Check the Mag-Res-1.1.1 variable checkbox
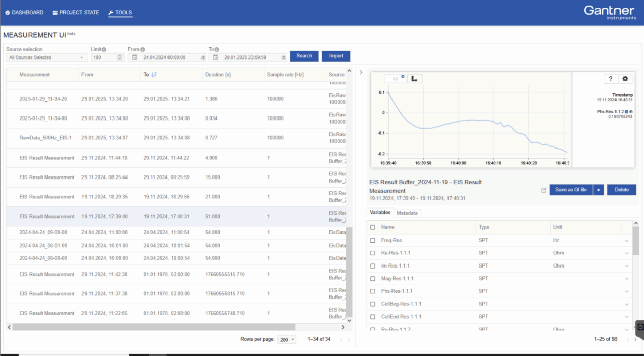644x356 pixels. (x=373, y=278)
